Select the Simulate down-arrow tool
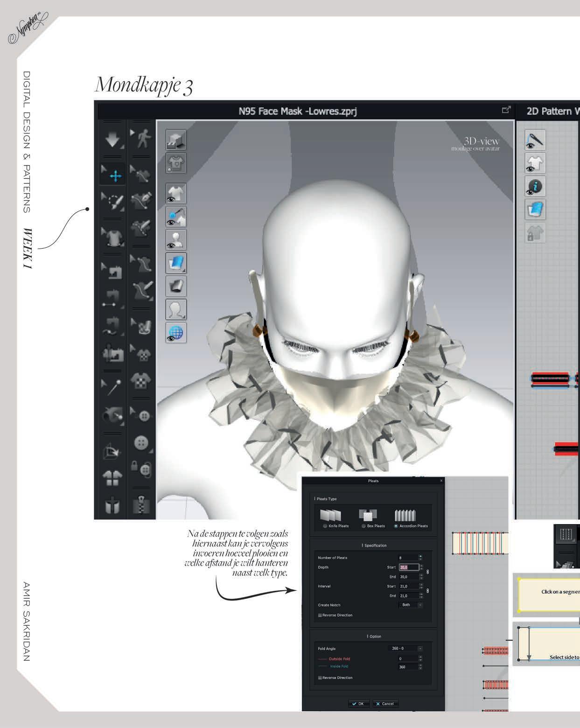 112,139
